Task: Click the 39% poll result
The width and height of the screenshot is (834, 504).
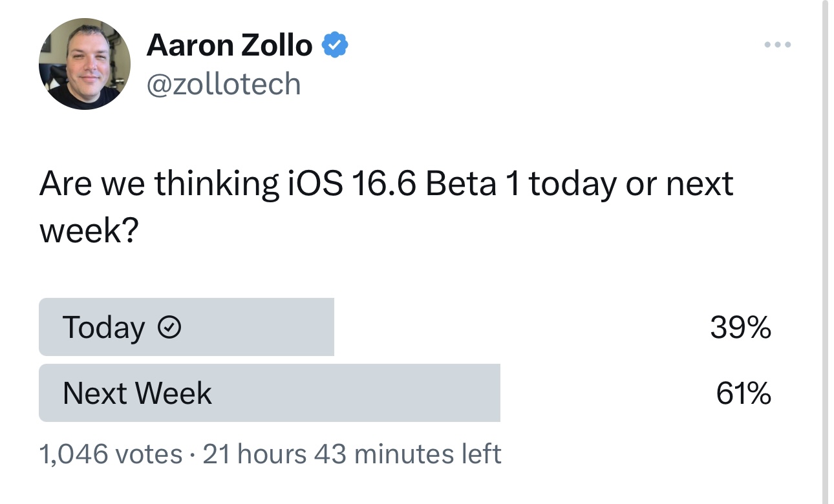Action: pos(740,328)
